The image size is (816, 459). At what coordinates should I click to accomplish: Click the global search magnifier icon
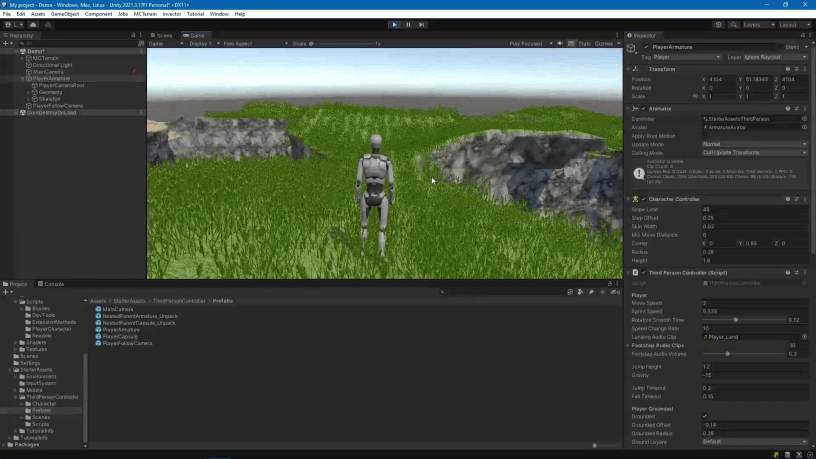733,24
